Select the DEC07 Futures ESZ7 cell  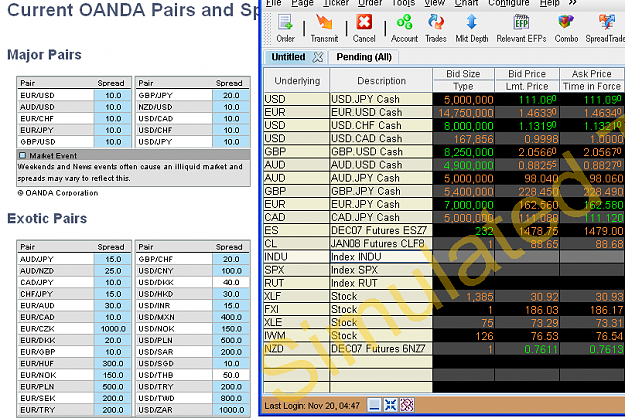click(x=381, y=230)
